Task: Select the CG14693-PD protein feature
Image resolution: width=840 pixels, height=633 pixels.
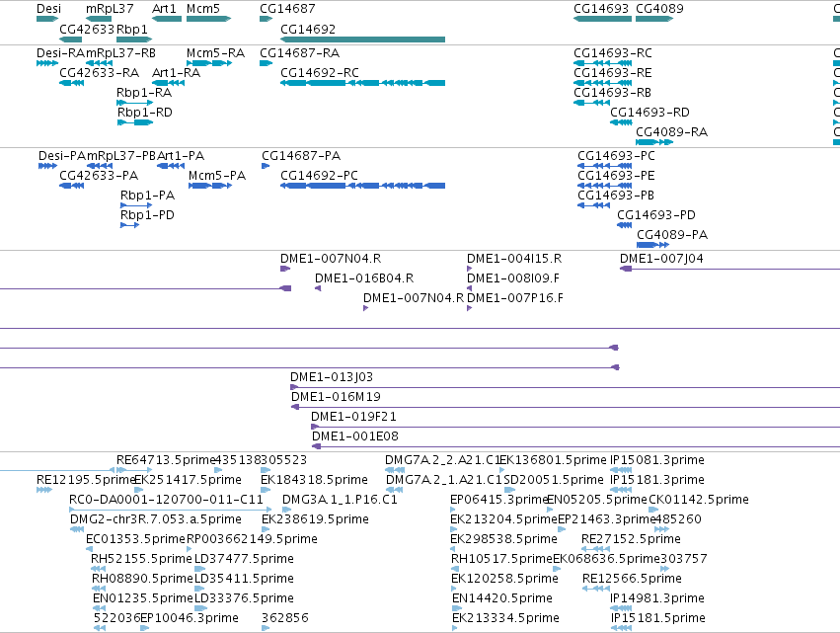Action: click(x=625, y=225)
